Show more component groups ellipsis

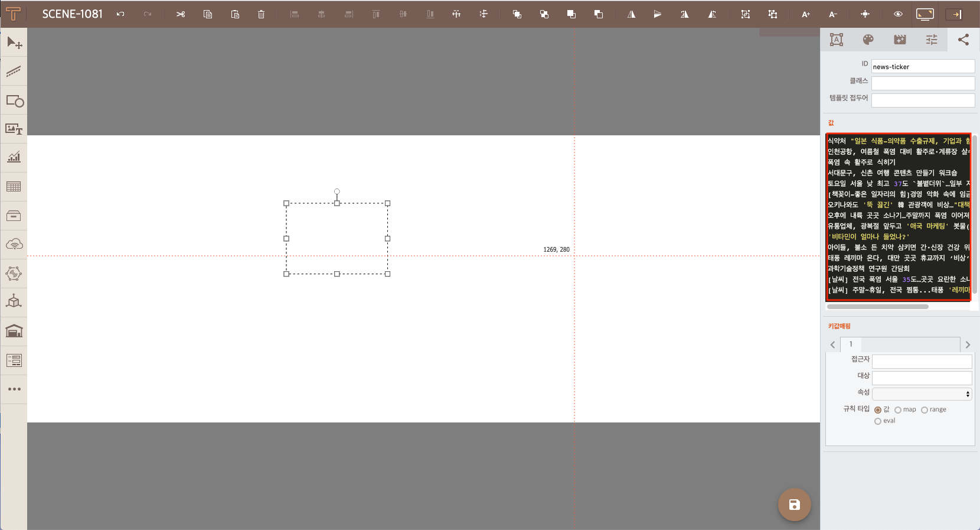click(14, 389)
